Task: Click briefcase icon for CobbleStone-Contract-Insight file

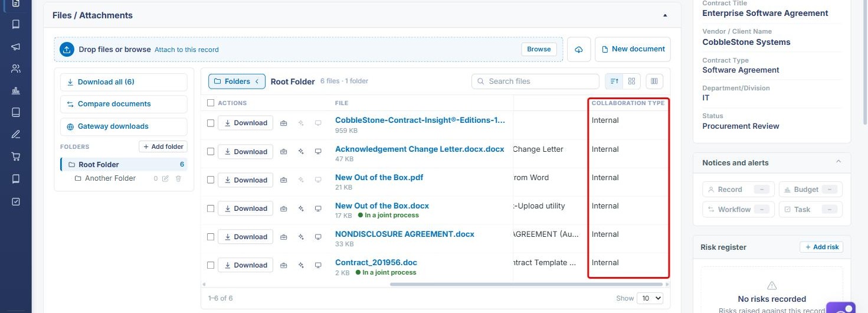Action: pyautogui.click(x=283, y=123)
